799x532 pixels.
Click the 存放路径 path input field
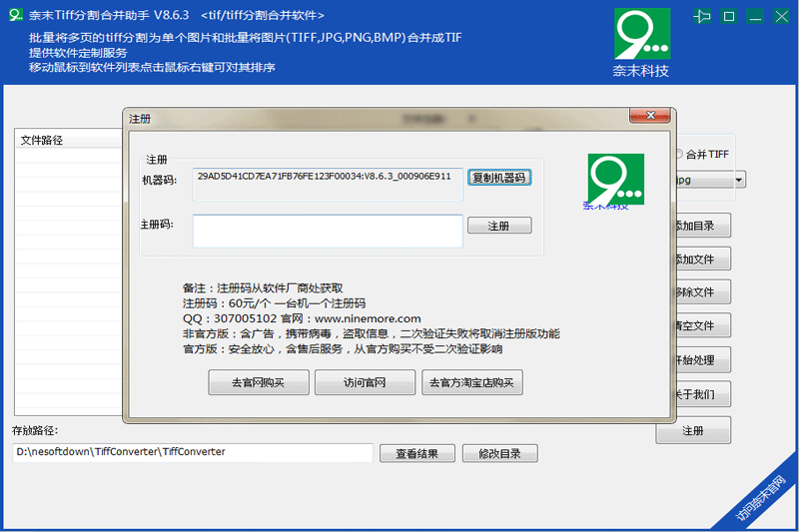(x=193, y=452)
